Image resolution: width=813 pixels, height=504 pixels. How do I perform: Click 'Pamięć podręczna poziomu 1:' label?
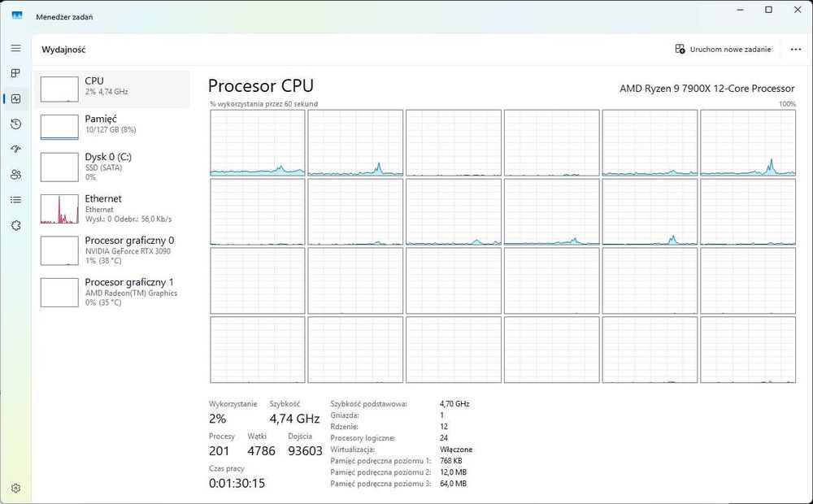pyautogui.click(x=380, y=461)
